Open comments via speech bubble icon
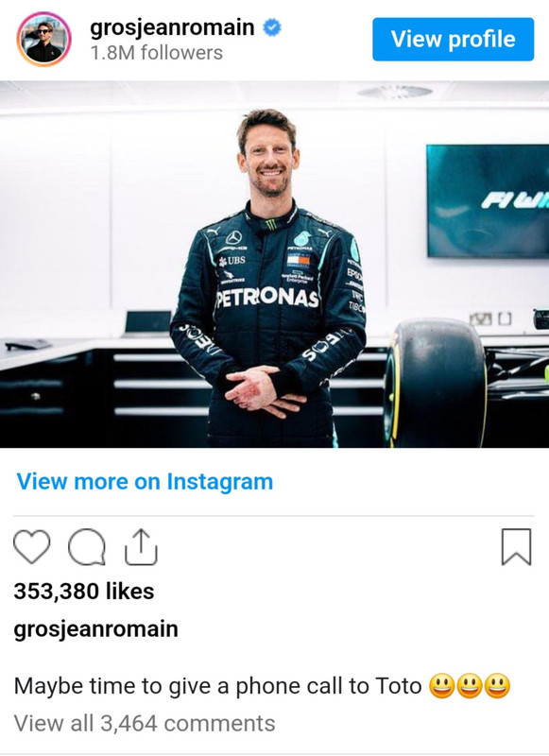The height and width of the screenshot is (756, 549). click(87, 547)
